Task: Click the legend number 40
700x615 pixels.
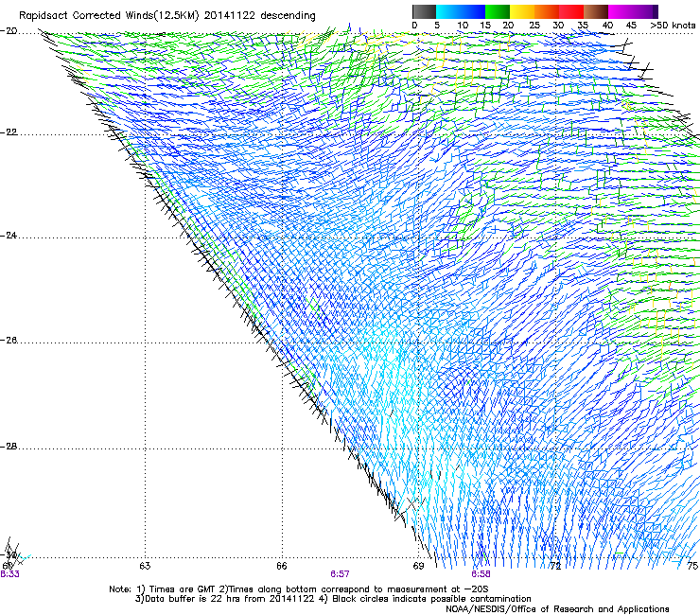Action: pos(607,26)
